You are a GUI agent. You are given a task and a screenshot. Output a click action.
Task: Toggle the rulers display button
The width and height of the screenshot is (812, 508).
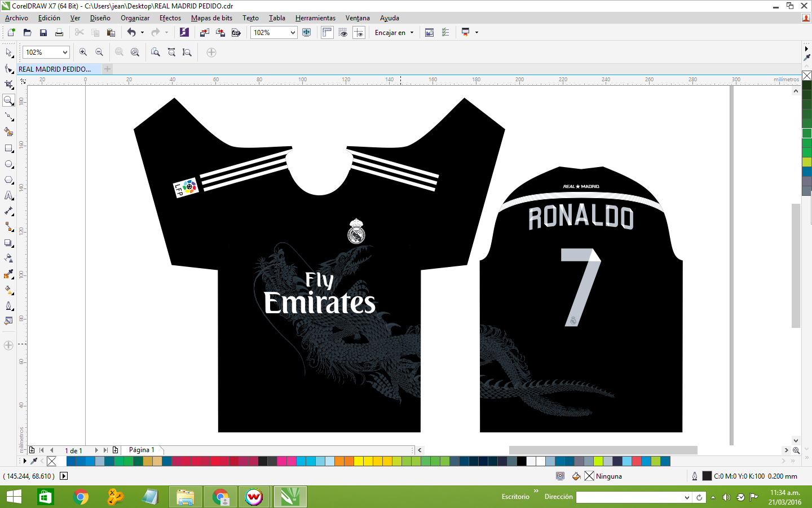(327, 33)
